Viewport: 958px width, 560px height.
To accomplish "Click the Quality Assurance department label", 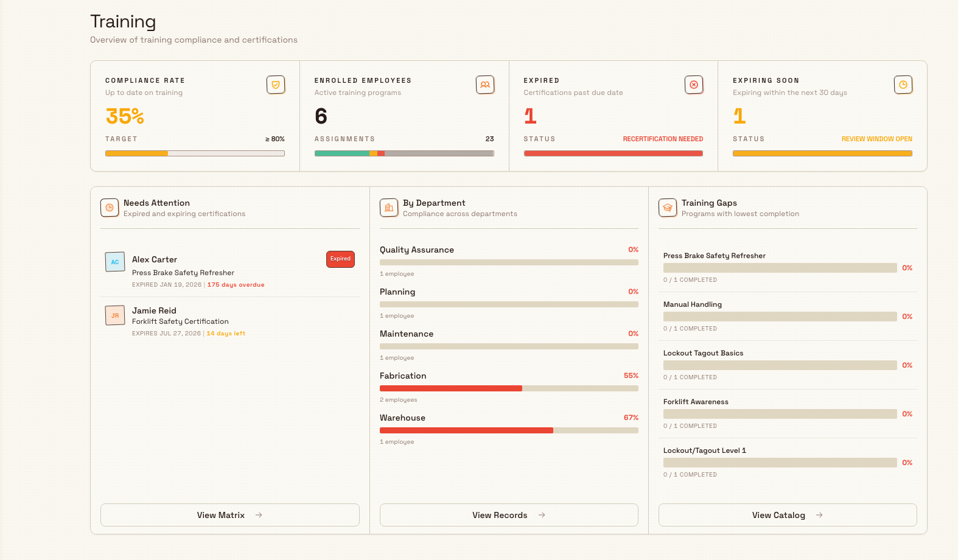I will pos(417,250).
